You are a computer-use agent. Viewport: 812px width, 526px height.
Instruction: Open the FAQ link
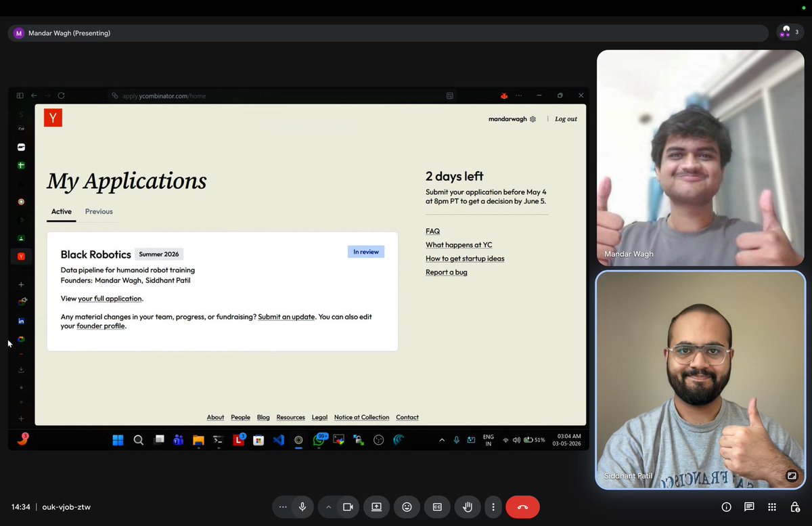click(x=432, y=231)
